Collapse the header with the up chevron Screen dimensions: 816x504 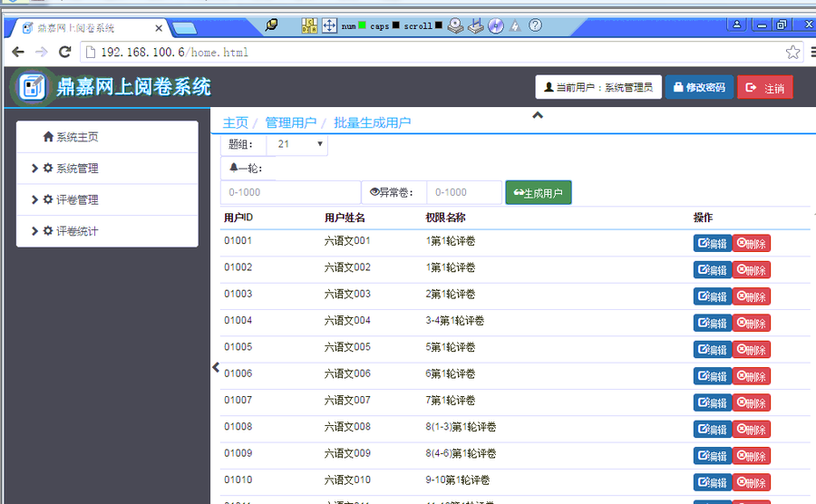538,115
